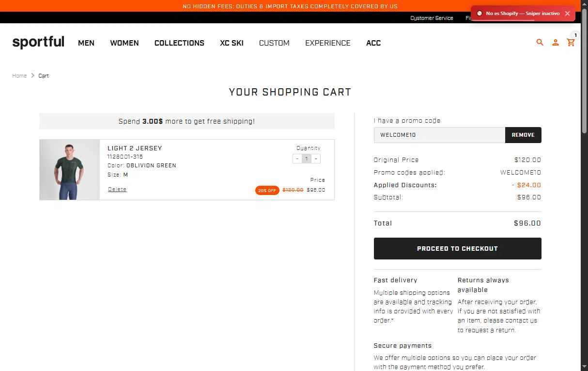Click the breadcrumb chevron after Home
The width and height of the screenshot is (588, 371).
33,76
